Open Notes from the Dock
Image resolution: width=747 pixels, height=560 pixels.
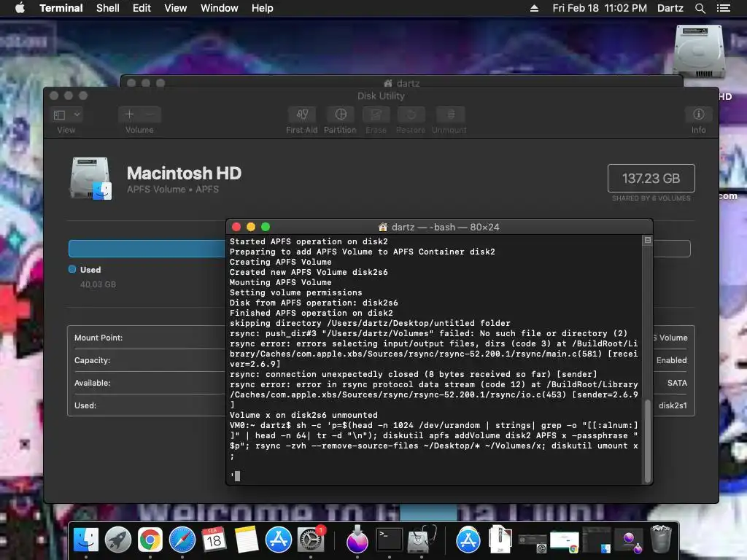[x=247, y=540]
